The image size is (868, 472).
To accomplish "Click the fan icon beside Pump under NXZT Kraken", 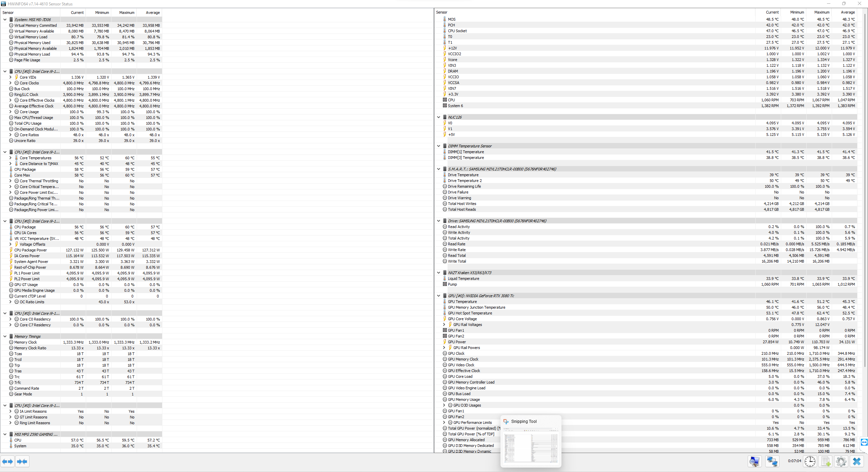I will pos(445,284).
